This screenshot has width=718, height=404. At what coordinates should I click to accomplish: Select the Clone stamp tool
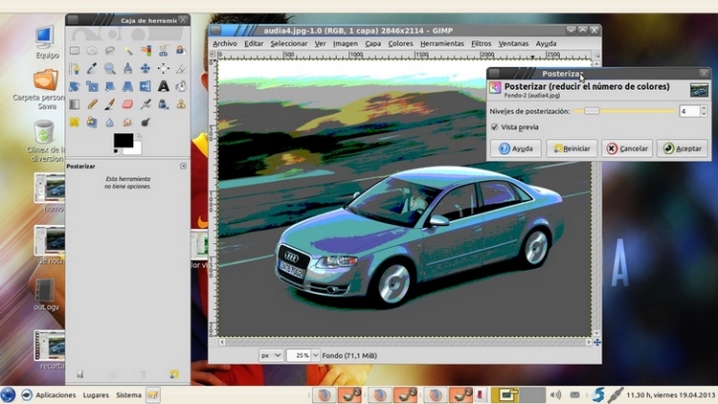click(181, 104)
